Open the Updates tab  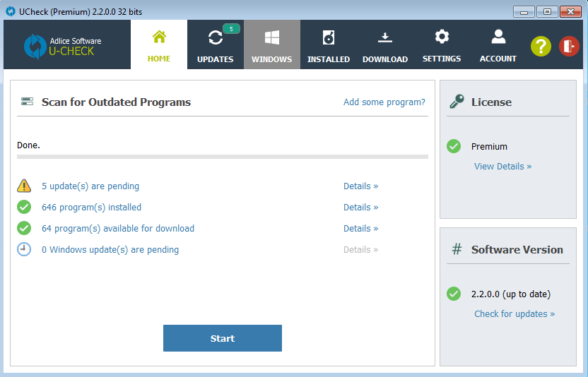216,45
